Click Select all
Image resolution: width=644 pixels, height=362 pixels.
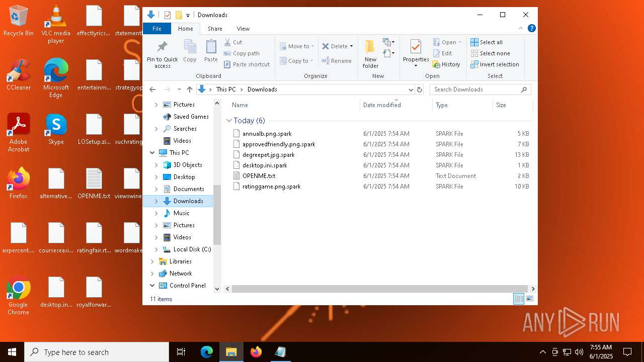[x=487, y=42]
